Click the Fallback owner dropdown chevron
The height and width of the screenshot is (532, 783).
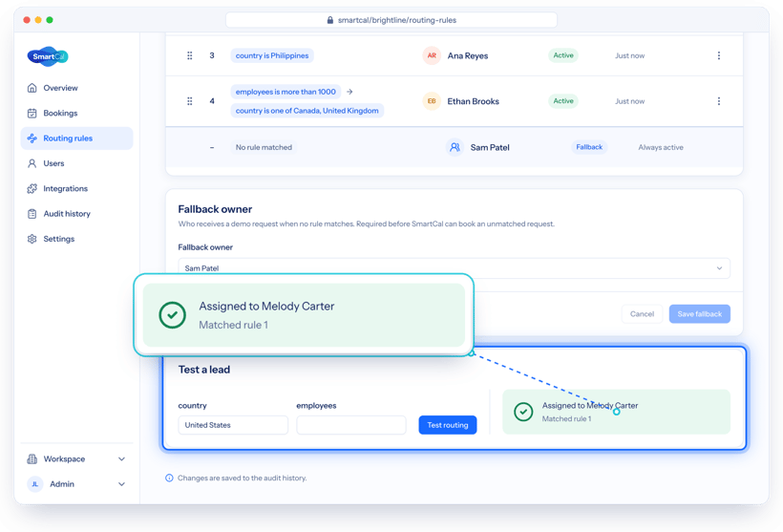pyautogui.click(x=719, y=268)
